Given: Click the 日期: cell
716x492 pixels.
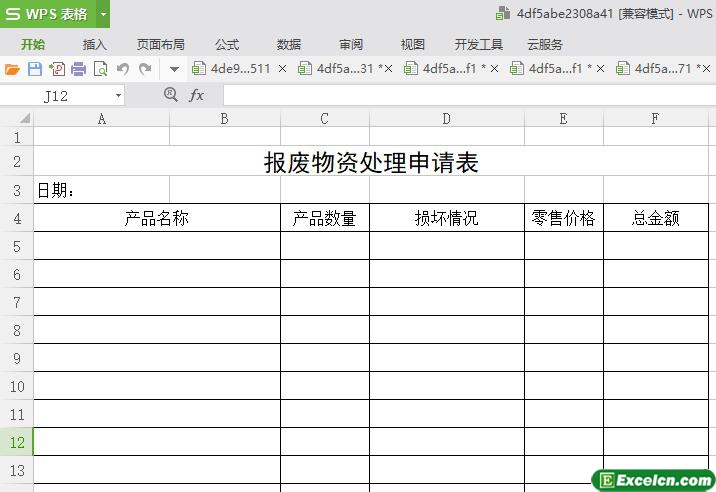Looking at the screenshot, I should tap(101, 190).
